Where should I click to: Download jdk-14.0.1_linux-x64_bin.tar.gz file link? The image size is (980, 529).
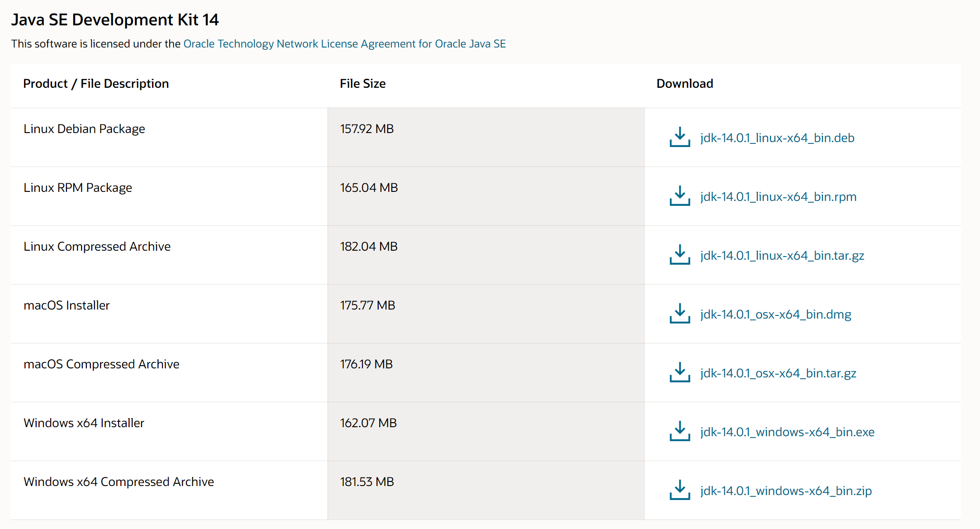tap(782, 256)
